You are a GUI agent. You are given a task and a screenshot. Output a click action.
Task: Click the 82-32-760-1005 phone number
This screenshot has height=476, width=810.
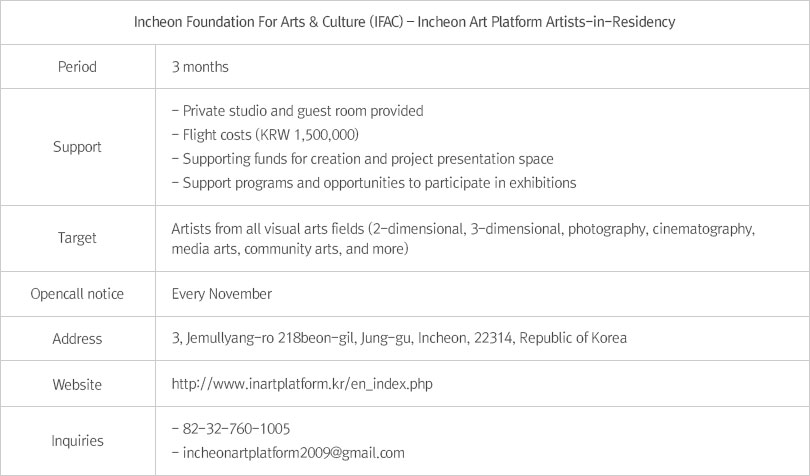(231, 429)
